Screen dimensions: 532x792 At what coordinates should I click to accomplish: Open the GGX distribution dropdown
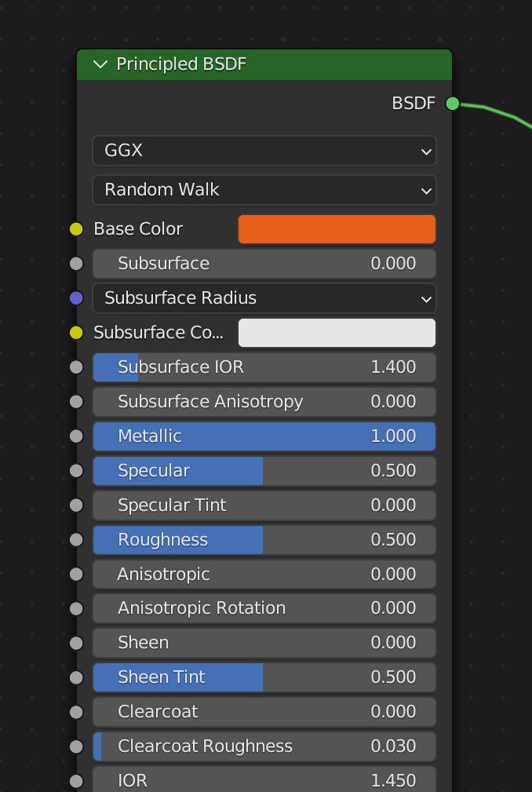[264, 150]
